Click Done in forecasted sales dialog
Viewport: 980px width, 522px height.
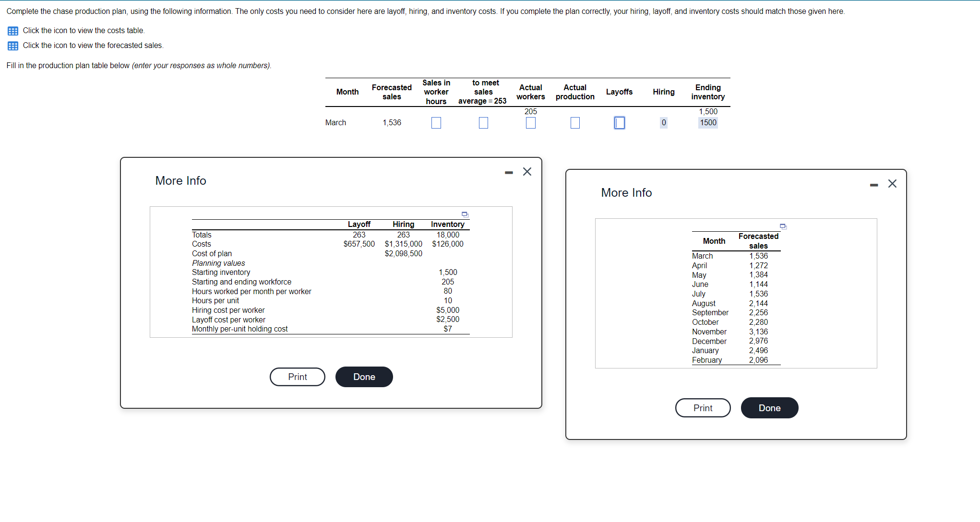[x=769, y=408]
